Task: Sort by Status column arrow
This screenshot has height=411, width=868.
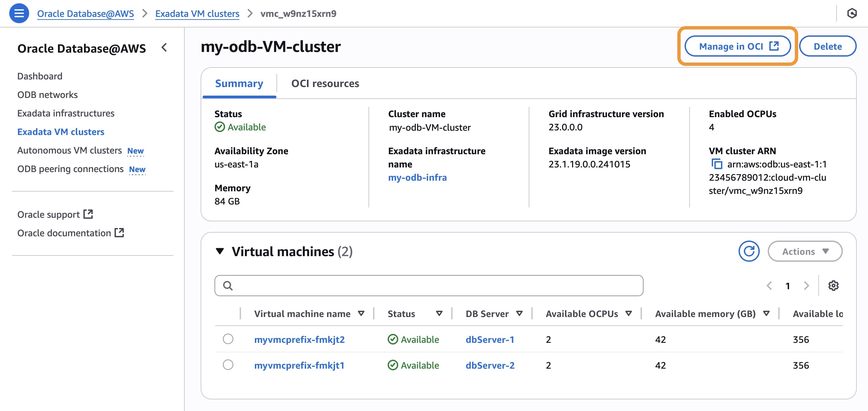Action: coord(439,314)
